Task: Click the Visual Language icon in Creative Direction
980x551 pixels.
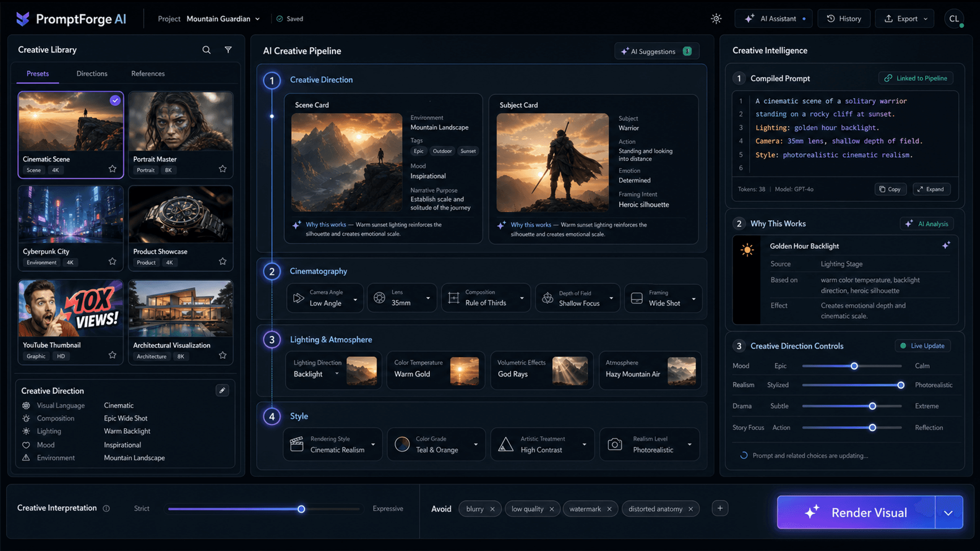Action: coord(26,405)
